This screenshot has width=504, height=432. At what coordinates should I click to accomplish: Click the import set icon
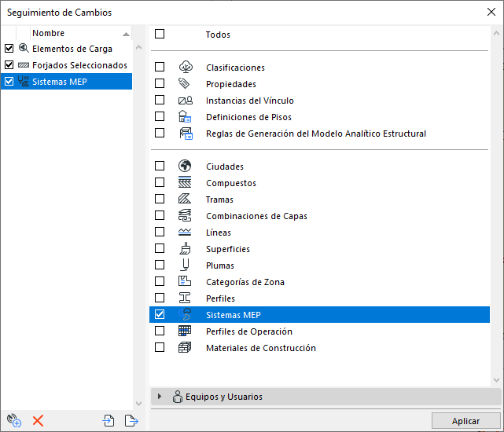[109, 420]
